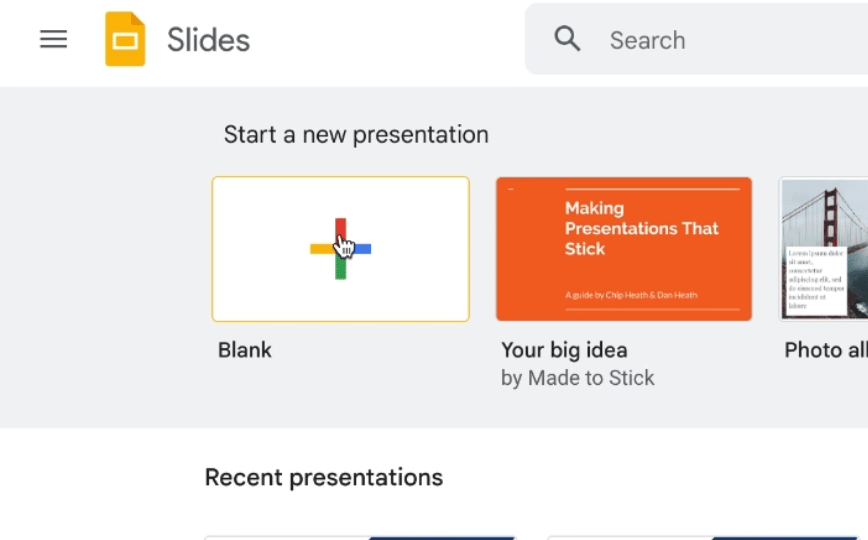This screenshot has width=868, height=540.
Task: Click the 'Recent presentations' heading
Action: [324, 477]
